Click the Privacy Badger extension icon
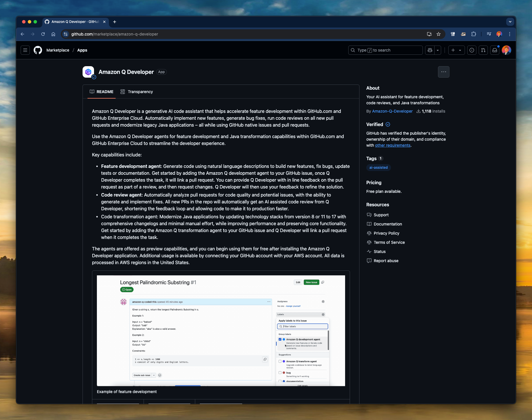Viewport: 532px width, 420px height. tap(463, 34)
